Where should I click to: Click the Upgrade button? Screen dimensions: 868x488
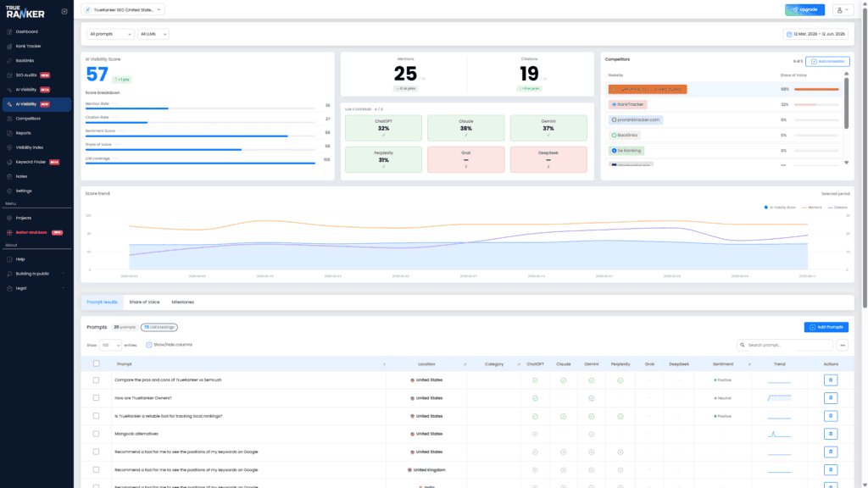(804, 10)
